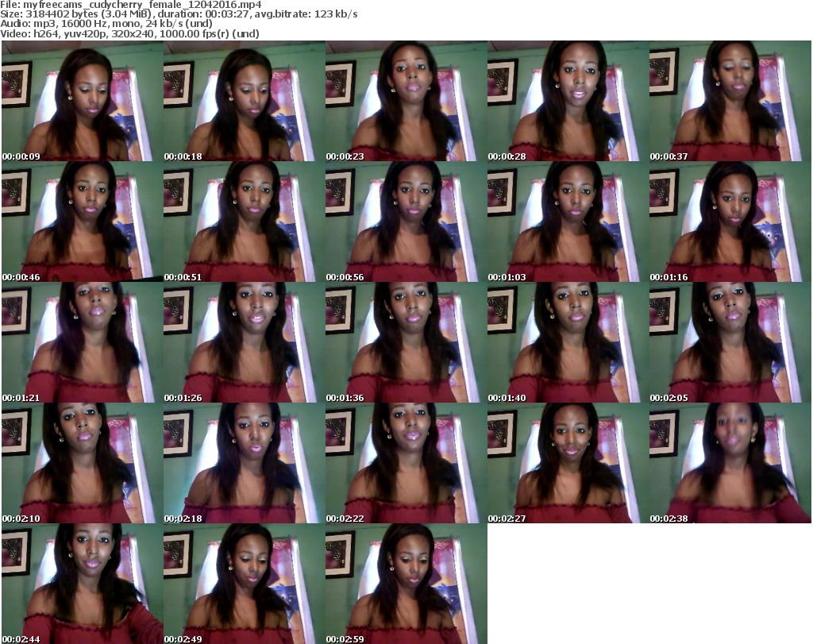The width and height of the screenshot is (813, 644).
Task: Select the frame at 00:00:18
Action: (243, 102)
